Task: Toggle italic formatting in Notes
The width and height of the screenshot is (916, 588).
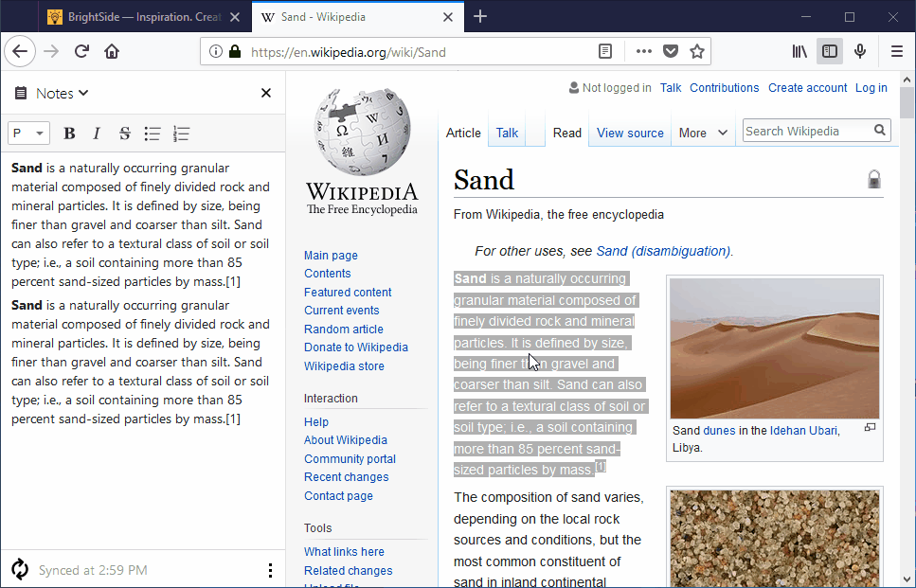Action: point(97,134)
